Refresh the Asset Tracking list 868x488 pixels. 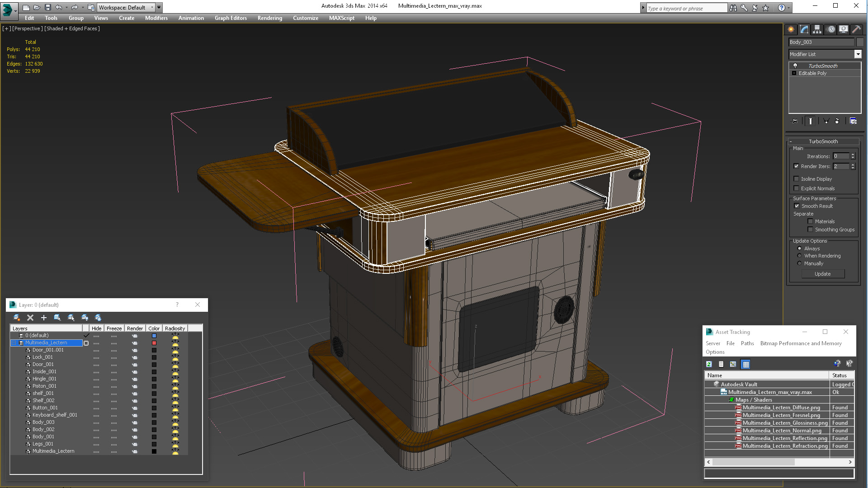point(709,364)
